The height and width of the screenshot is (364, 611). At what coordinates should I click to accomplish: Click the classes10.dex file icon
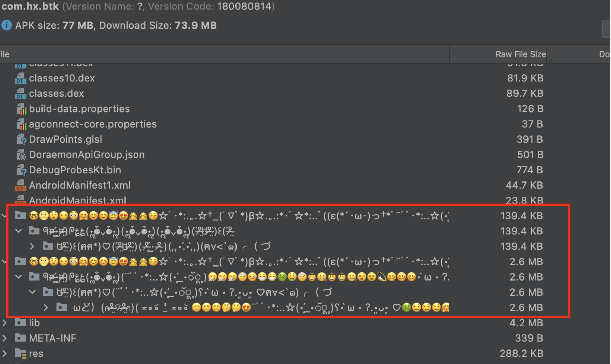[21, 78]
